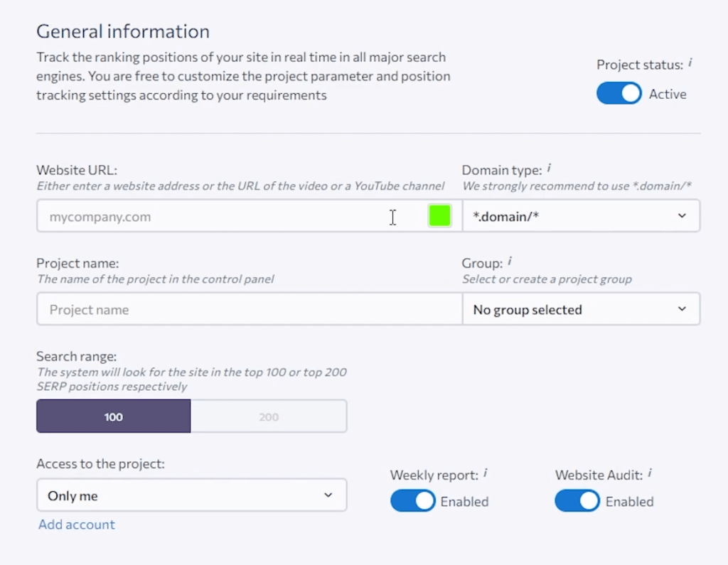Focus the Project name input field
Viewport: 728px width, 565px height.
tap(249, 310)
